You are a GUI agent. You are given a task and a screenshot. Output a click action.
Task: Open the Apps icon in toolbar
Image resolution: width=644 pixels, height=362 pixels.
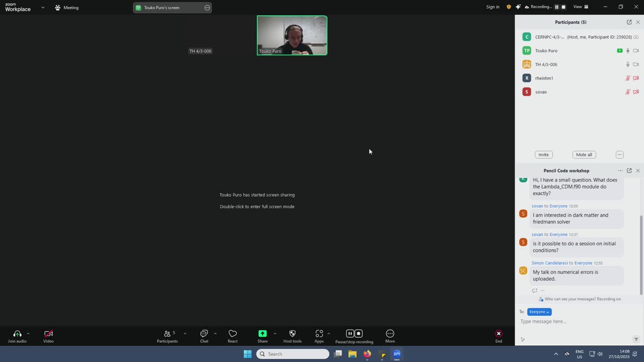[x=319, y=334]
